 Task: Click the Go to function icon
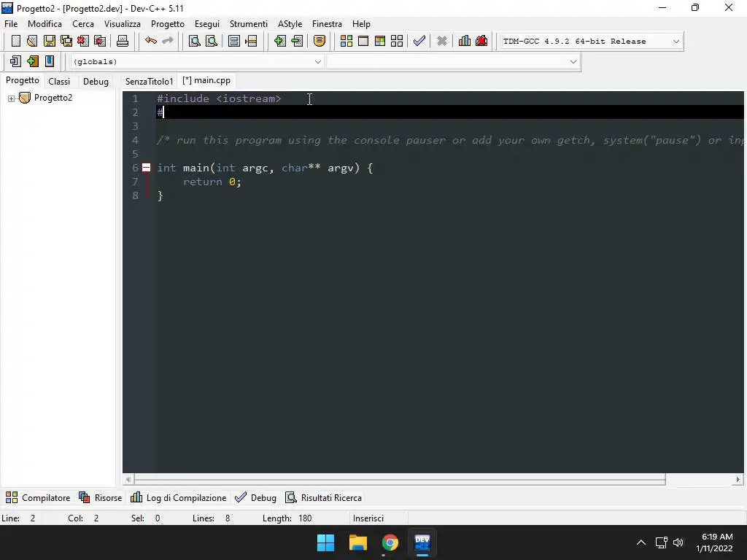[234, 41]
